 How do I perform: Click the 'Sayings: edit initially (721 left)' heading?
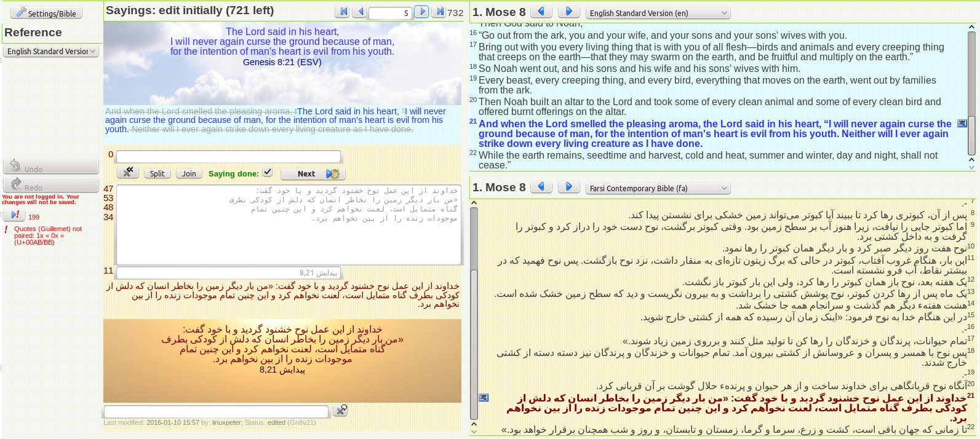[190, 10]
